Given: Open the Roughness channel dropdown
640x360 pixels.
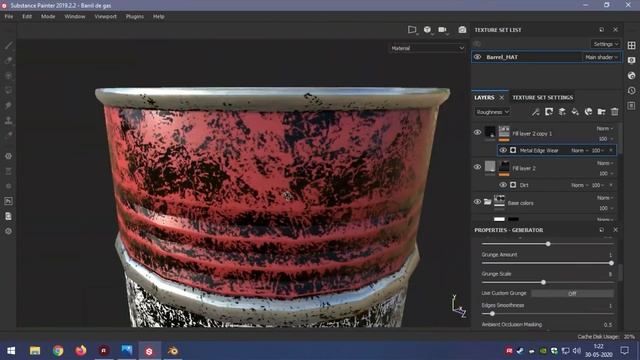Looking at the screenshot, I should [492, 112].
